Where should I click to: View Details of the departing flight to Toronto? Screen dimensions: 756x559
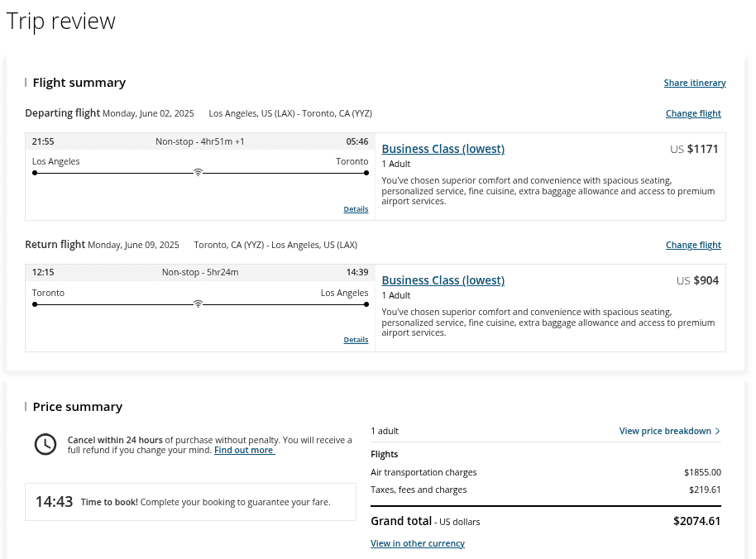pyautogui.click(x=356, y=209)
